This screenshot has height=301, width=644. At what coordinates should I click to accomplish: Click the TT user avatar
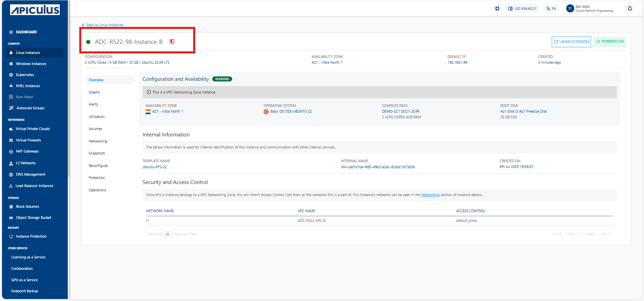pos(570,9)
